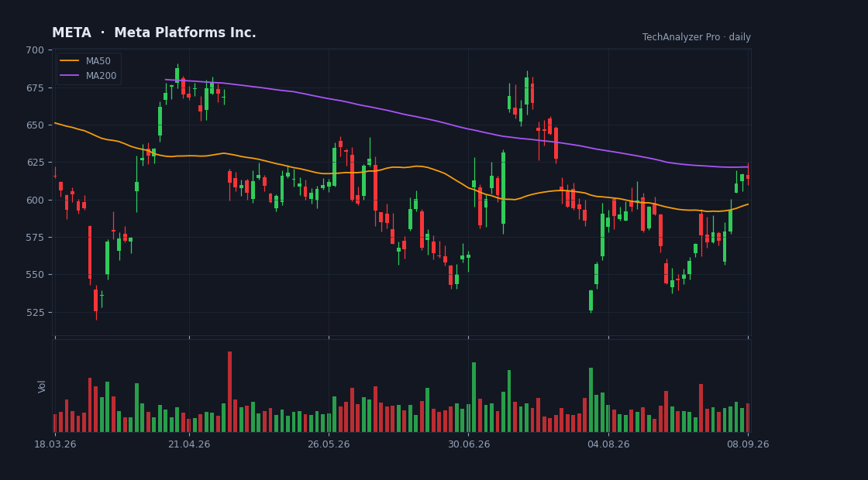The height and width of the screenshot is (480, 868).
Task: Click the TechAnalyzer Pro daily label
Action: pos(697,37)
